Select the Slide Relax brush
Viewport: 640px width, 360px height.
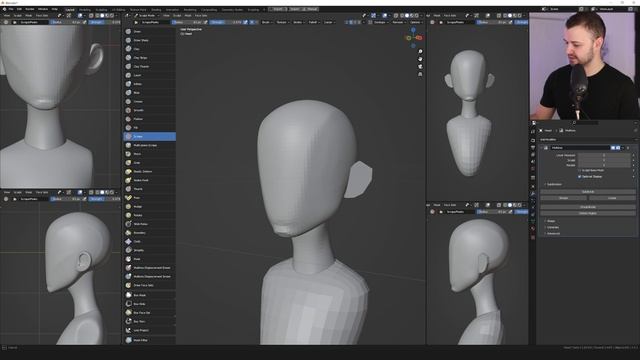click(x=149, y=224)
